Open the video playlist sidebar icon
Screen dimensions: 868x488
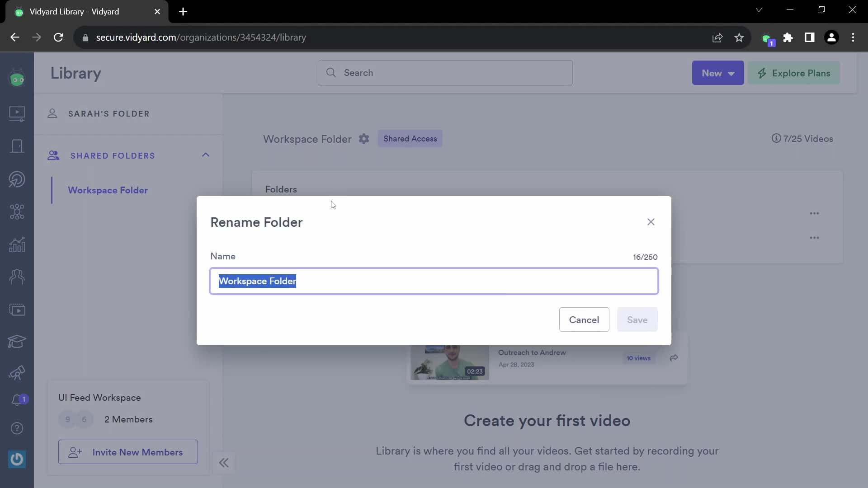click(x=17, y=310)
